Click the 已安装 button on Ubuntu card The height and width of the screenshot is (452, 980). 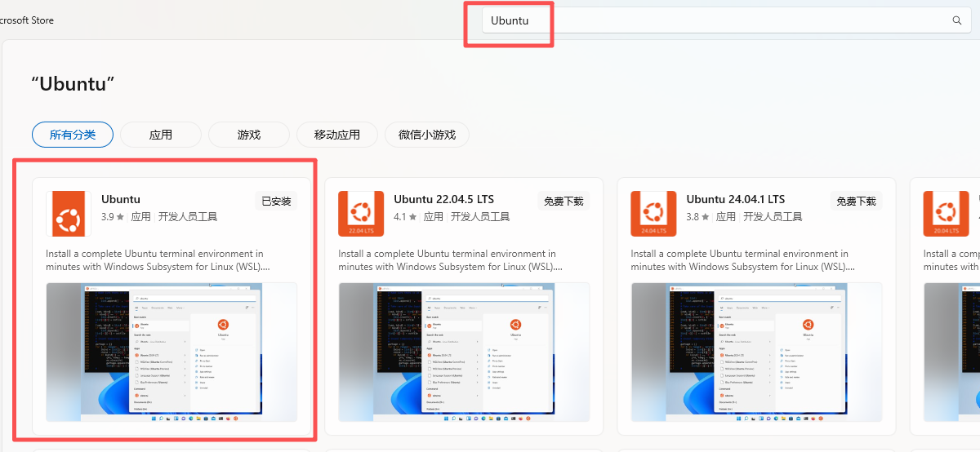(277, 201)
